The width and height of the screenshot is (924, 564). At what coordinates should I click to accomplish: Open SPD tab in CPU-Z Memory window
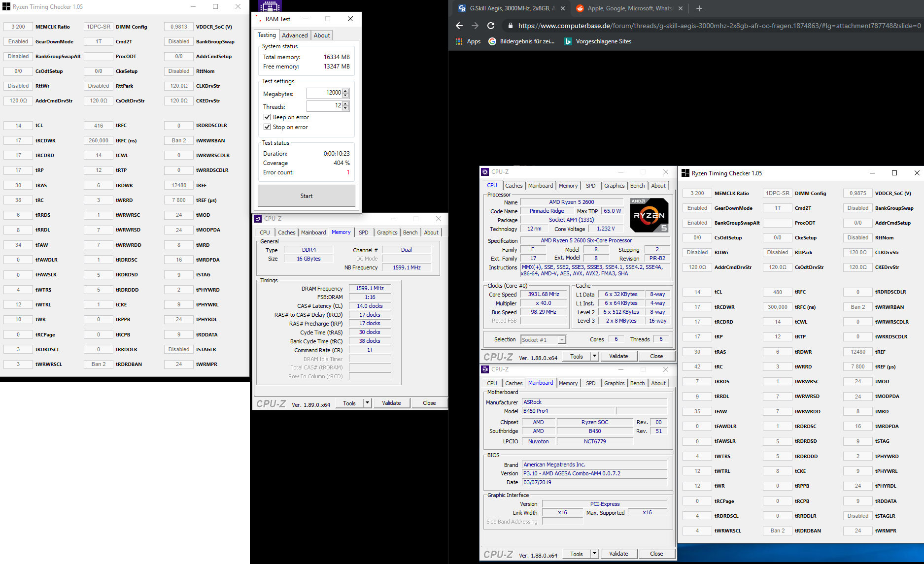tap(363, 232)
